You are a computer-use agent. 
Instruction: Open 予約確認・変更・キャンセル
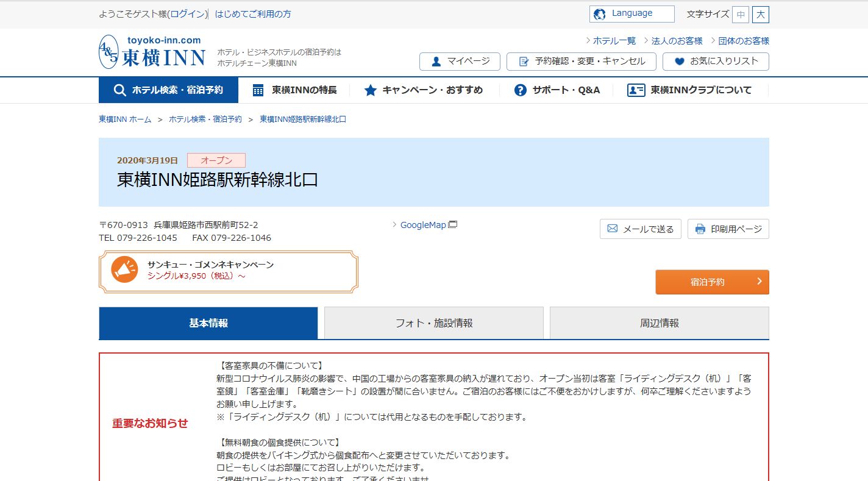coord(581,62)
